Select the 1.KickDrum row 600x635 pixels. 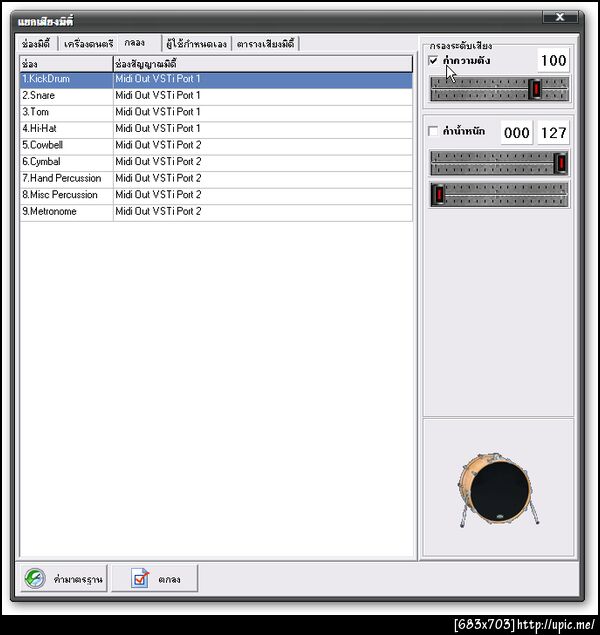click(216, 80)
